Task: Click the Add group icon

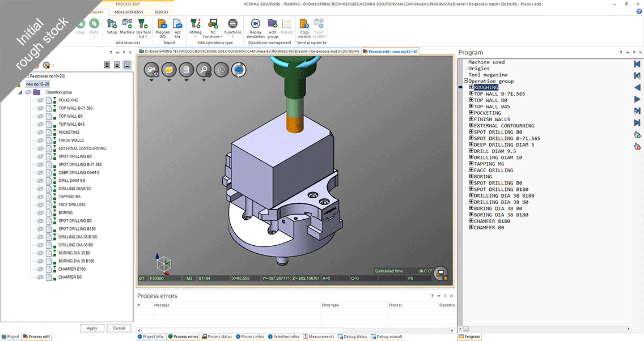Action: tap(273, 24)
